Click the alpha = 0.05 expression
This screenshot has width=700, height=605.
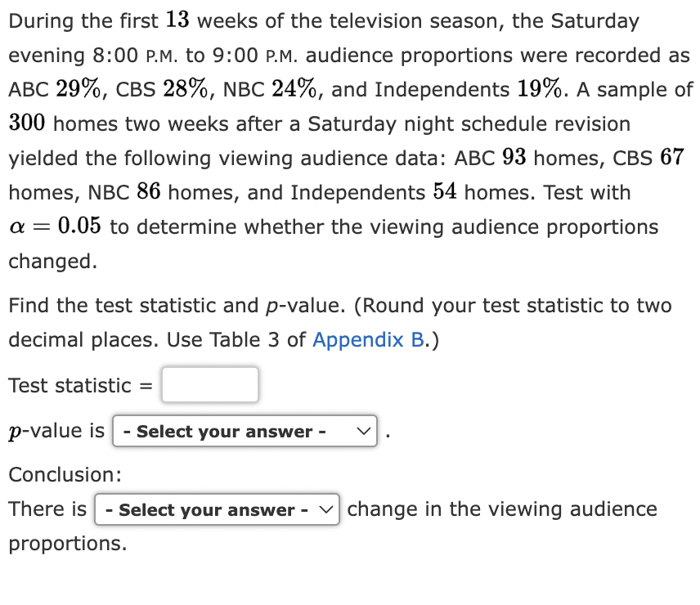[55, 226]
